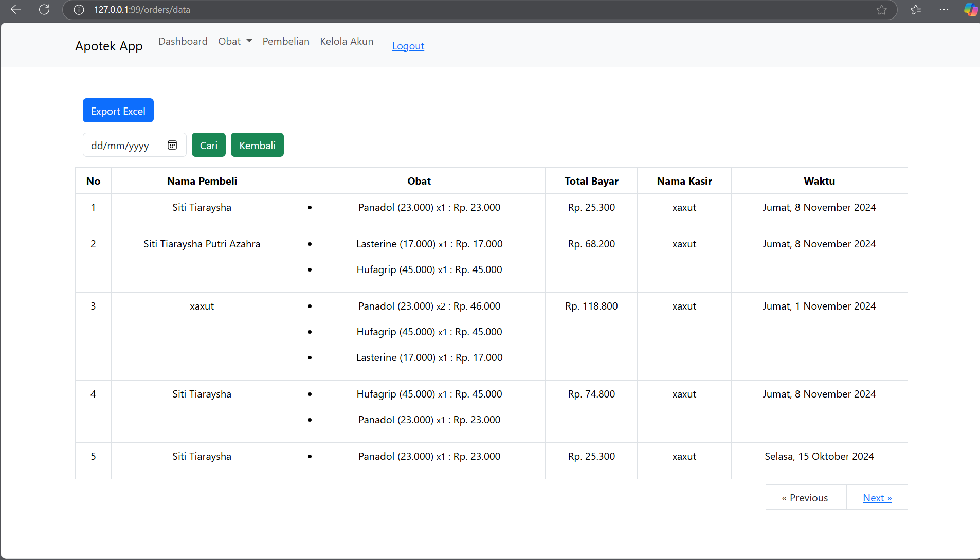Image resolution: width=980 pixels, height=560 pixels.
Task: Click the Logout link
Action: [408, 46]
